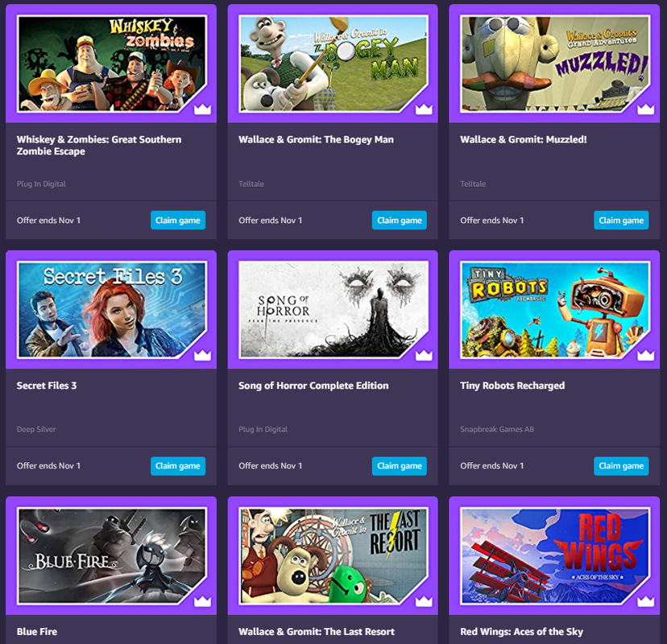Screen dimensions: 667x644
Task: Open the Blue Fire cover image
Action: pyautogui.click(x=111, y=555)
